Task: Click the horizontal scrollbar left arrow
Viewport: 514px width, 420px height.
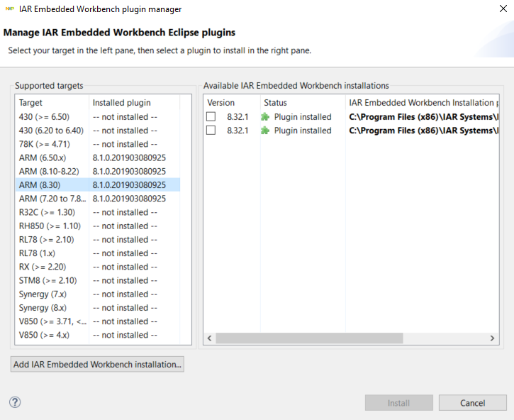Action: (209, 338)
